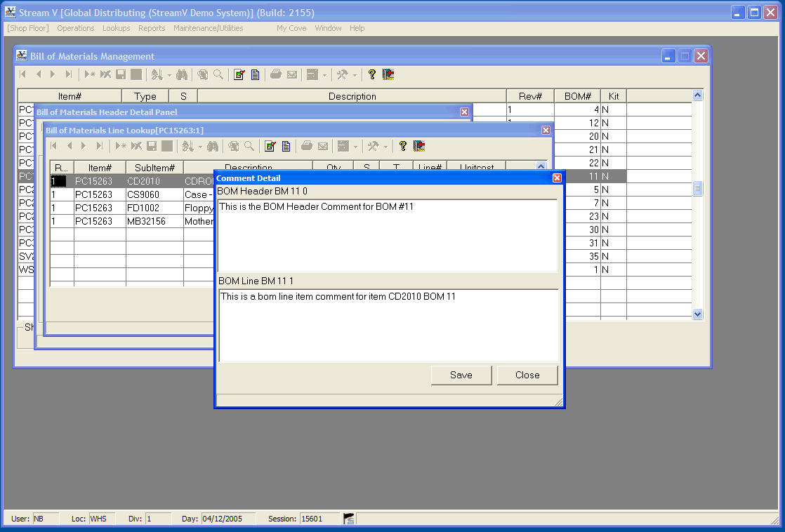Click the flag icon in the status bar
Screen dimensions: 785x532
tap(349, 519)
